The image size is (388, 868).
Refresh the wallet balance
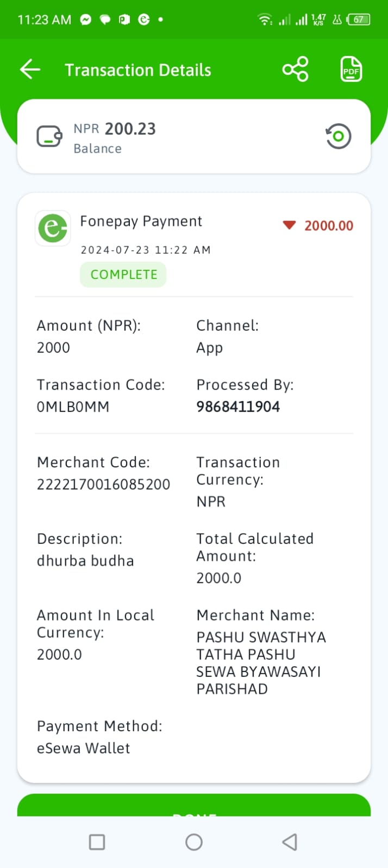pos(338,136)
